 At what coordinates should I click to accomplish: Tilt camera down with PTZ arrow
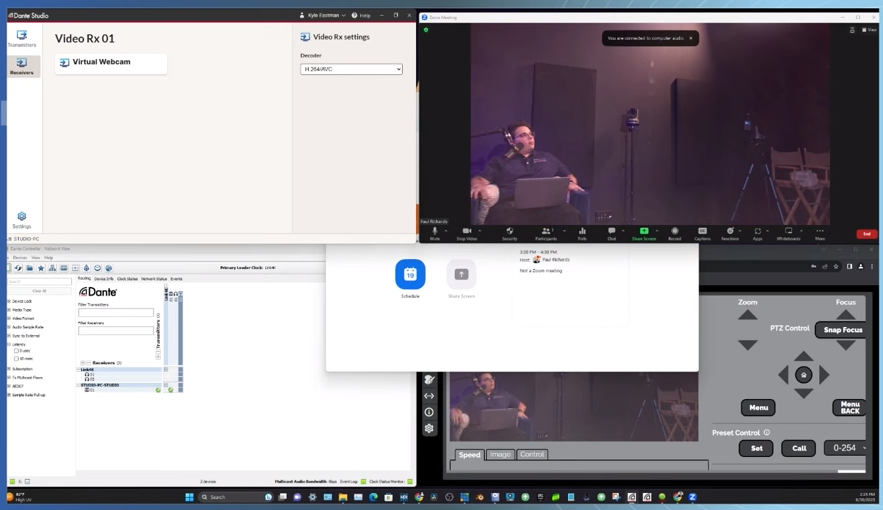coord(804,393)
